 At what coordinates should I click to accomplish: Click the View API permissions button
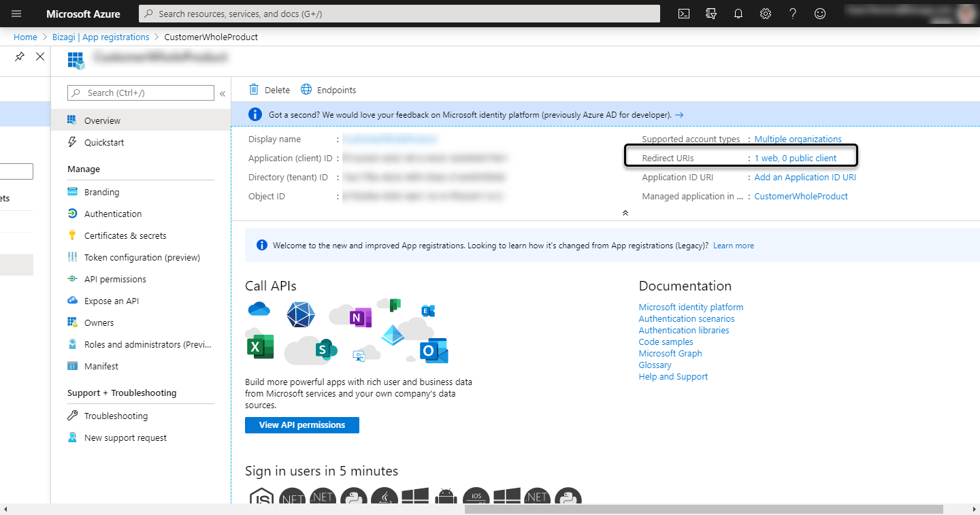pyautogui.click(x=302, y=425)
